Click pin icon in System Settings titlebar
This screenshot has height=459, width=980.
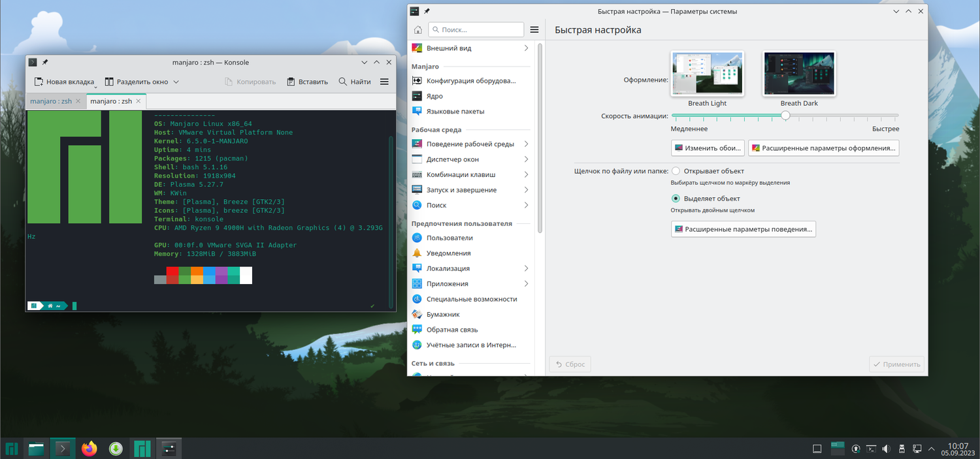[427, 11]
